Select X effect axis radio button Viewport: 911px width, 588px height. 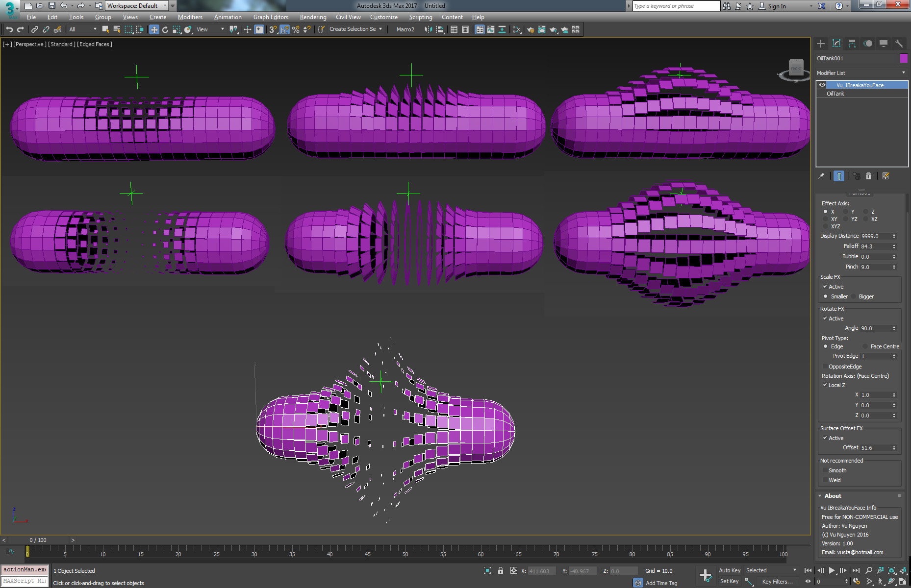[x=826, y=212]
